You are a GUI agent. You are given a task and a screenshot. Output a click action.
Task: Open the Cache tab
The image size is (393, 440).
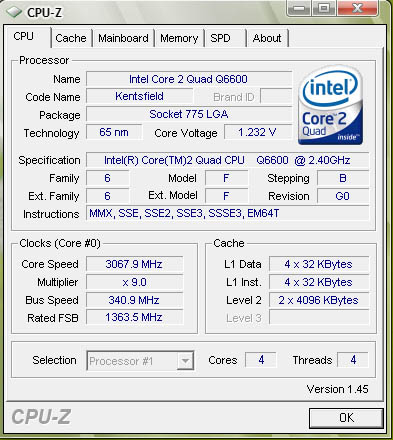point(71,38)
